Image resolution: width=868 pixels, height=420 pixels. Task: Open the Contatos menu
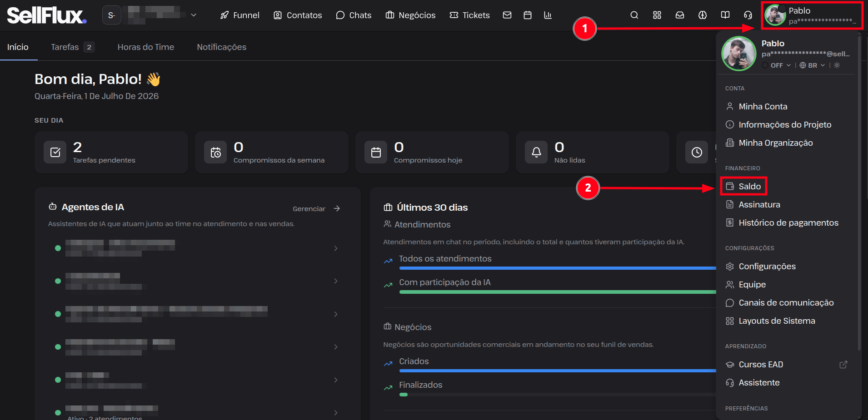(x=298, y=15)
